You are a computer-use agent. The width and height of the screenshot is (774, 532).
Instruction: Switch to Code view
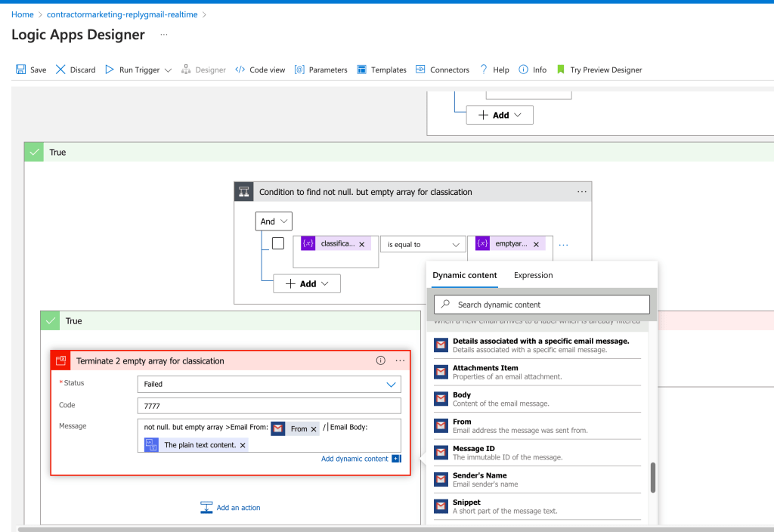coord(260,70)
